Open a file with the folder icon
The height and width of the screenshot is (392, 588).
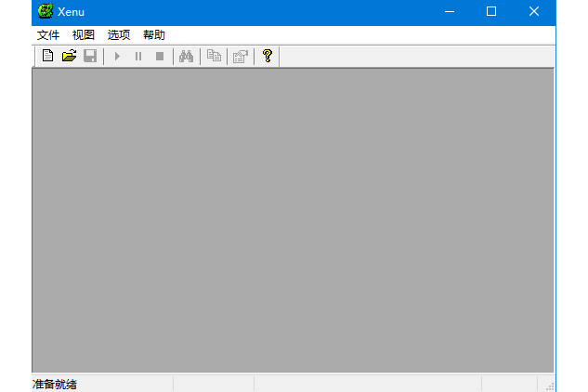click(69, 57)
